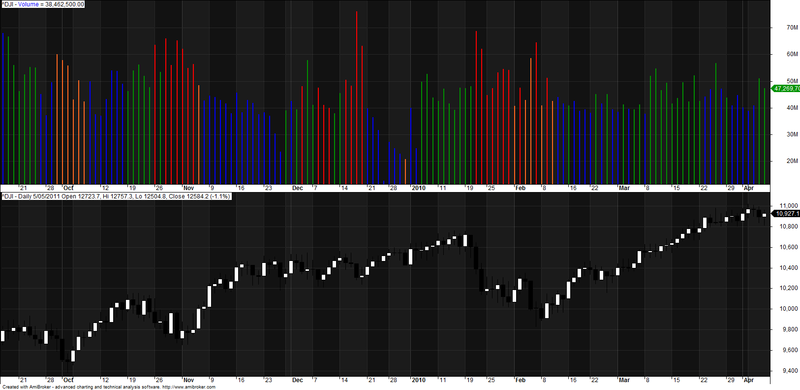The height and width of the screenshot is (390, 800).
Task: Select the Apr marker on price pane date axis
Action: click(x=748, y=380)
